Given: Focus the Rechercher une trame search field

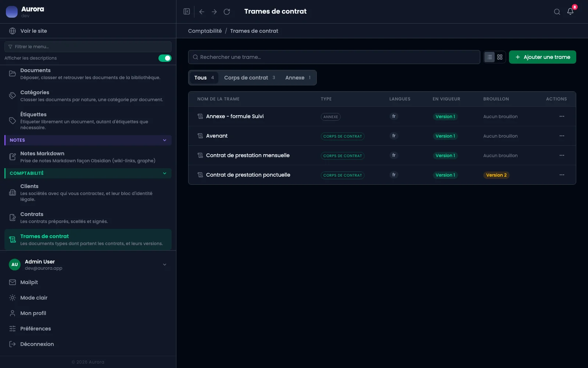Looking at the screenshot, I should tap(334, 57).
